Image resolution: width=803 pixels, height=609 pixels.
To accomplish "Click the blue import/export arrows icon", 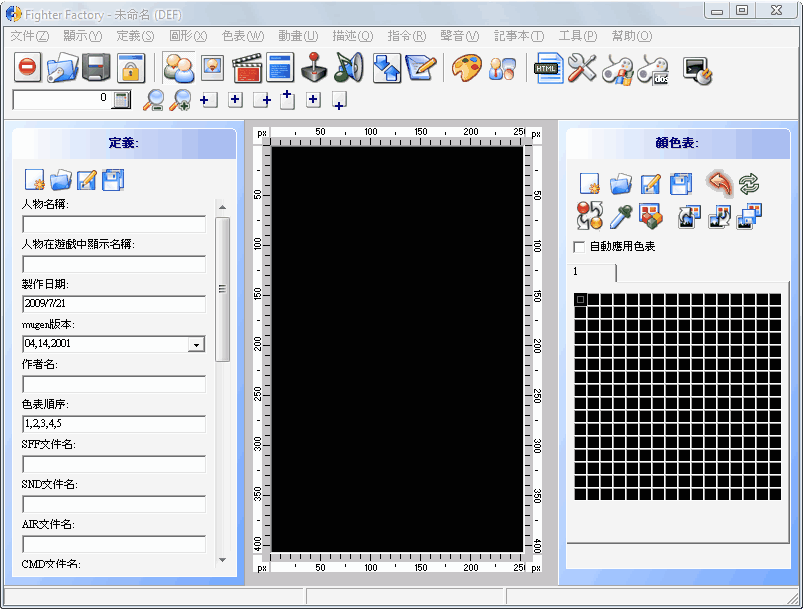I will [x=387, y=68].
